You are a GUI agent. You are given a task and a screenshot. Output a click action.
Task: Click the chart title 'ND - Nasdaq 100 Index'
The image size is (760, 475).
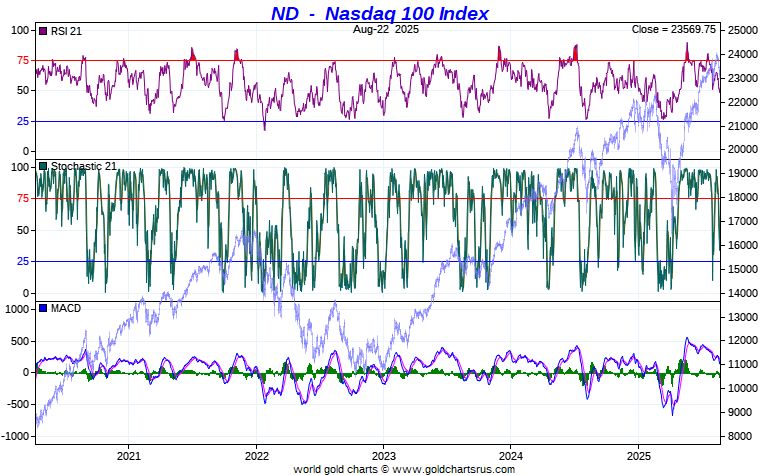pos(380,13)
